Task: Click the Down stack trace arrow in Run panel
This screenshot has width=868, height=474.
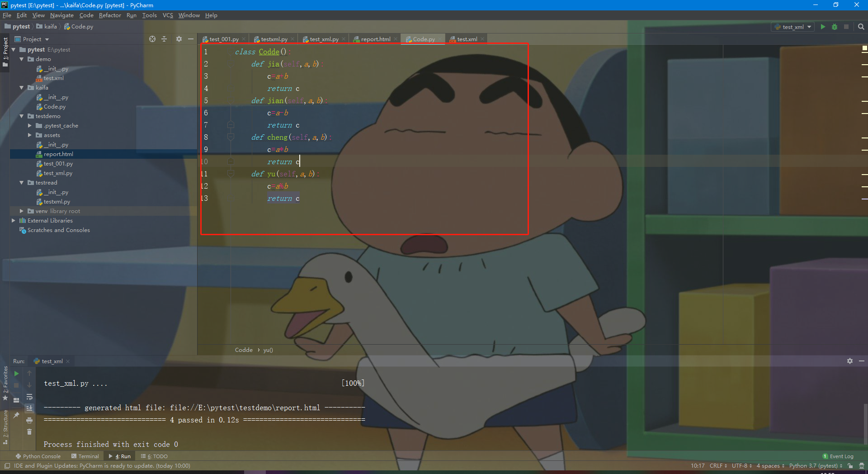Action: pos(29,385)
